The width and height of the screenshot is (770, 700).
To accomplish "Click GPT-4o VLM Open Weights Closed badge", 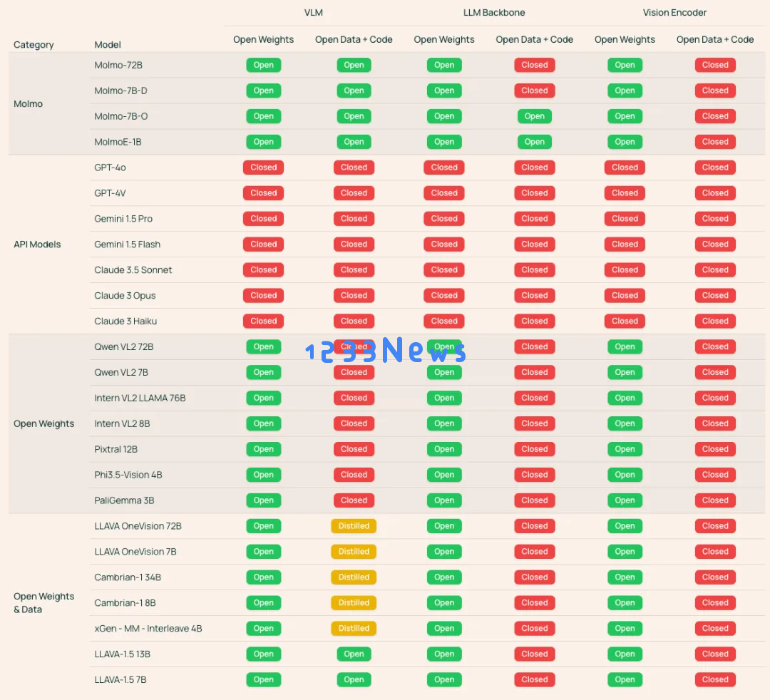I will click(264, 168).
